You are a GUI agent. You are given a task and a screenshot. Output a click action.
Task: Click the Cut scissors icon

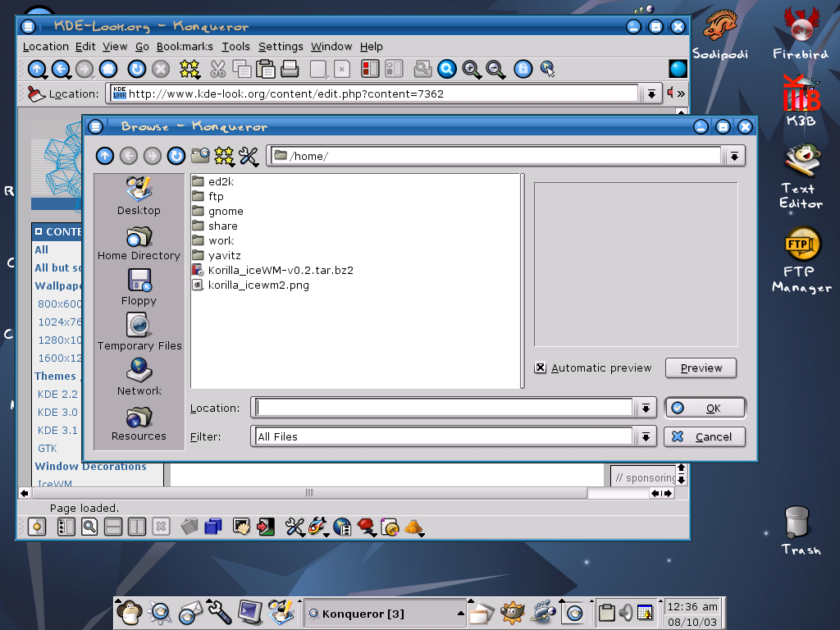(217, 69)
